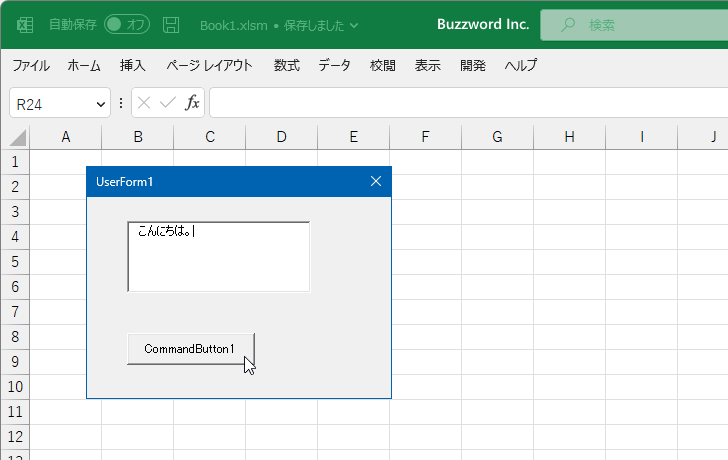728x460 pixels.
Task: Switch to the 挿入 tab
Action: point(133,65)
